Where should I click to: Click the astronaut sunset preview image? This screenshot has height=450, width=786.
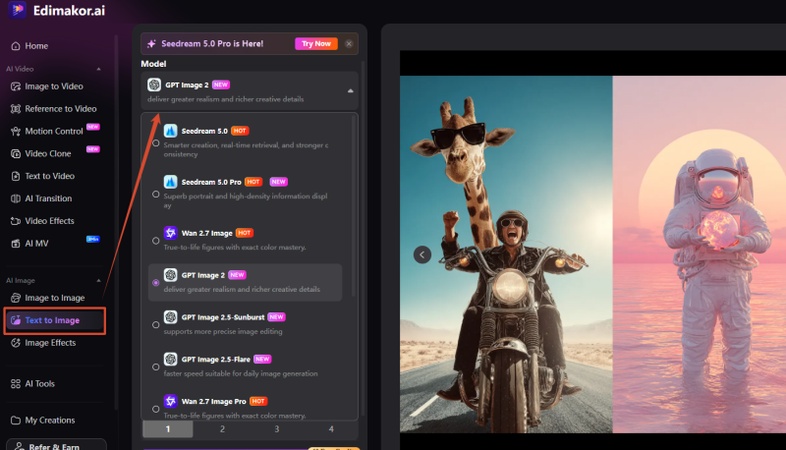click(699, 255)
